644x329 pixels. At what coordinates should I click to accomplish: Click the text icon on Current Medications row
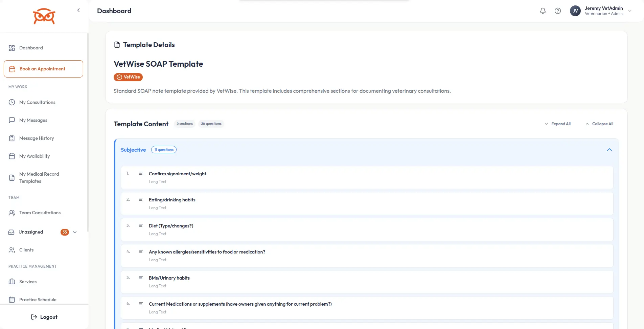click(141, 304)
